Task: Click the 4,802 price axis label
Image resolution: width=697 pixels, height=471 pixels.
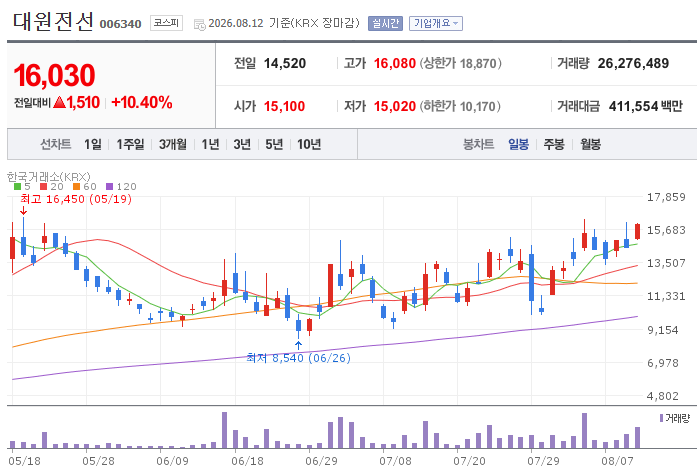Action: 663,396
